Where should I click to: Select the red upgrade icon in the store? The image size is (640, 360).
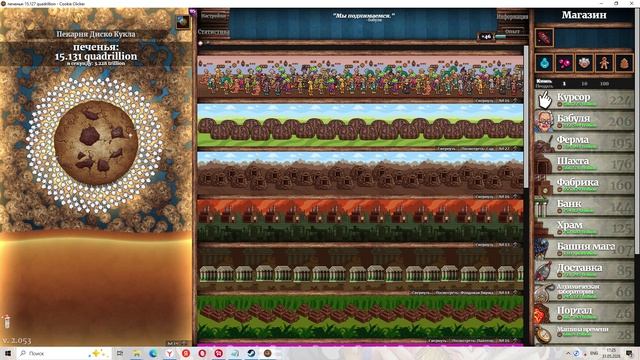click(x=544, y=38)
